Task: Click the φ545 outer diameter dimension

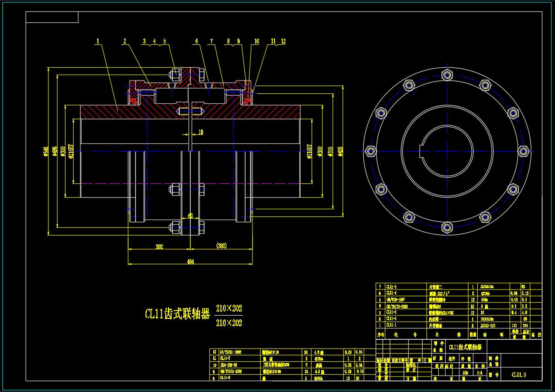Action: click(46, 151)
